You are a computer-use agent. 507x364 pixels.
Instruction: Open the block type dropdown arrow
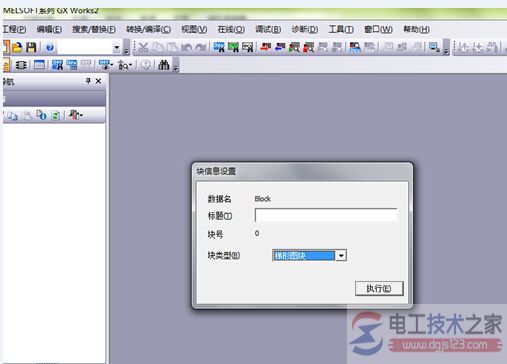click(341, 256)
